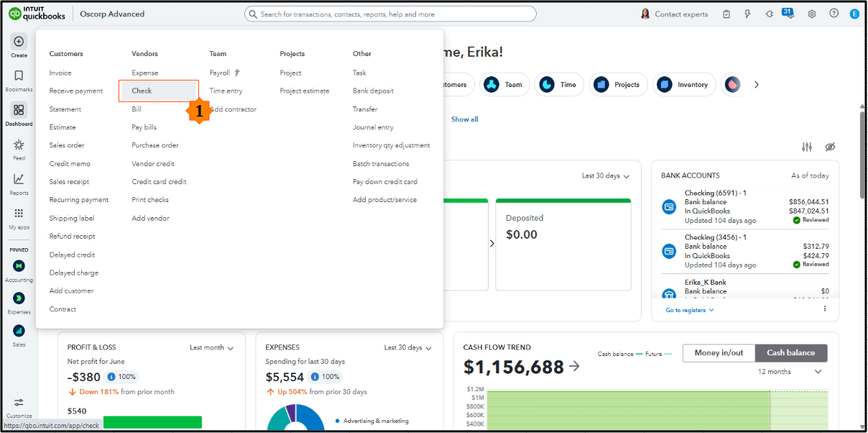Open notifications bell showing 31
Screen dimensions: 868x433
tap(790, 13)
